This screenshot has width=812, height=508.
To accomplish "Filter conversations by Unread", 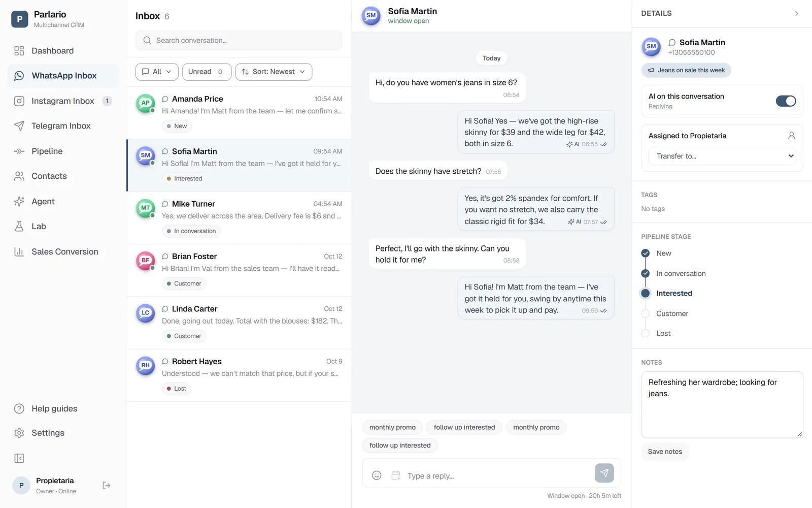I will click(207, 72).
